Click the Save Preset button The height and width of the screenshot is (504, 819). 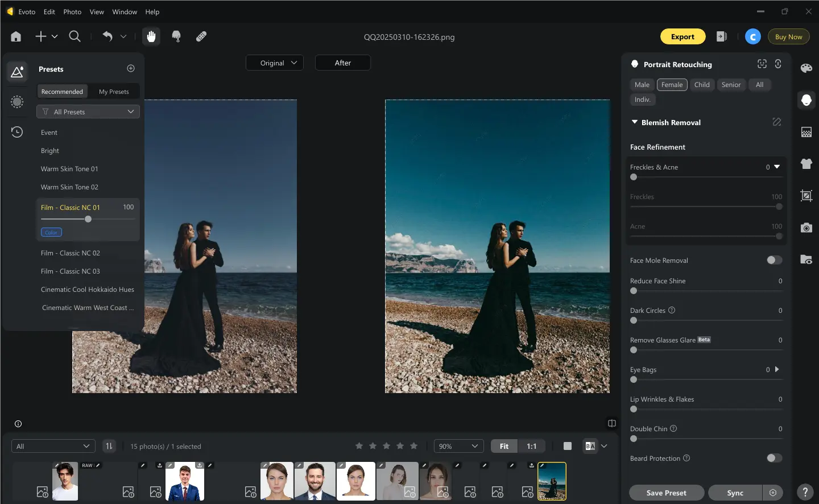click(667, 493)
